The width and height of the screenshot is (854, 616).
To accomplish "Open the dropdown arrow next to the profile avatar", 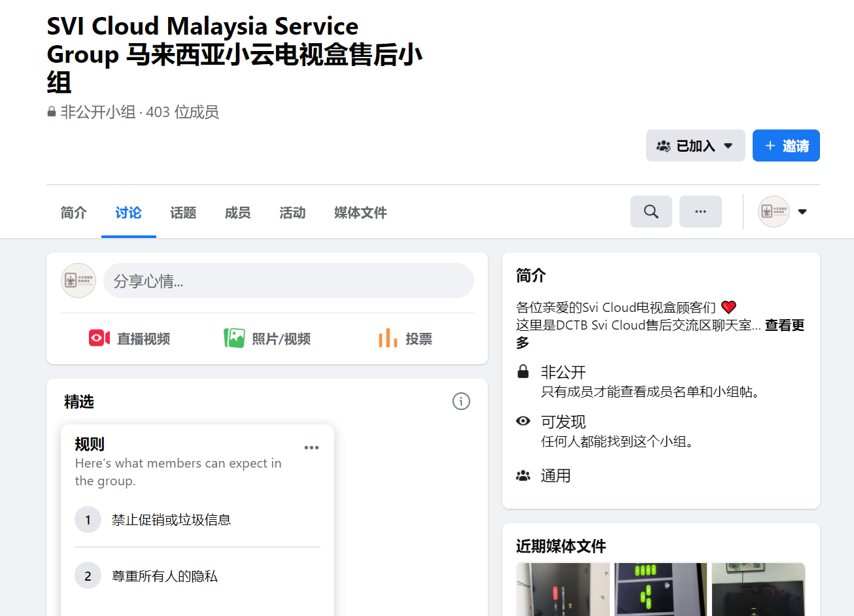I will pyautogui.click(x=802, y=211).
